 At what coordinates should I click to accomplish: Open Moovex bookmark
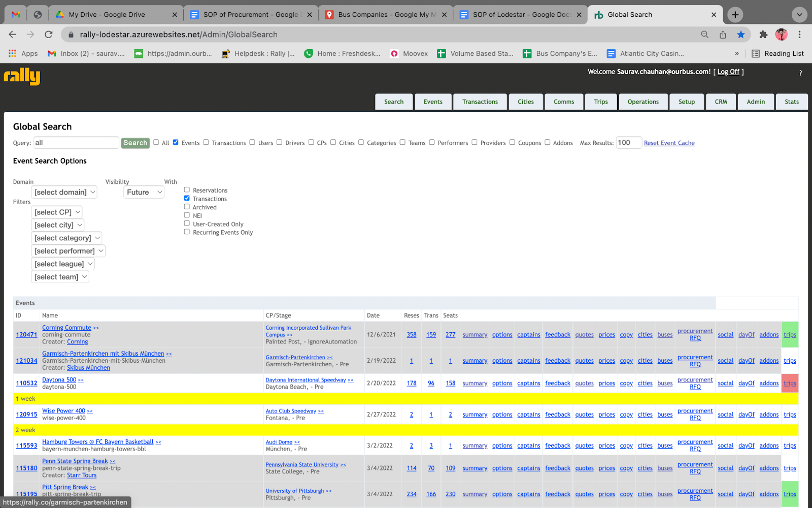pos(409,53)
